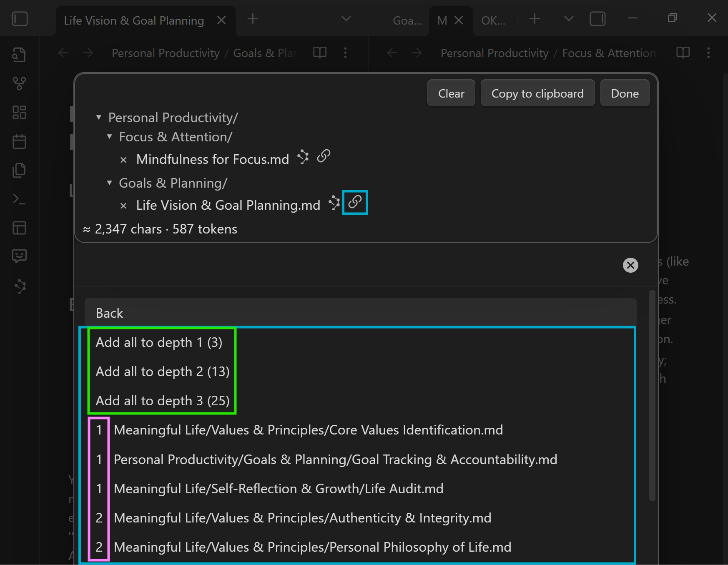The image size is (728, 565).
Task: Switch to the Life Vision & Goal Planning tab
Action: 134,20
